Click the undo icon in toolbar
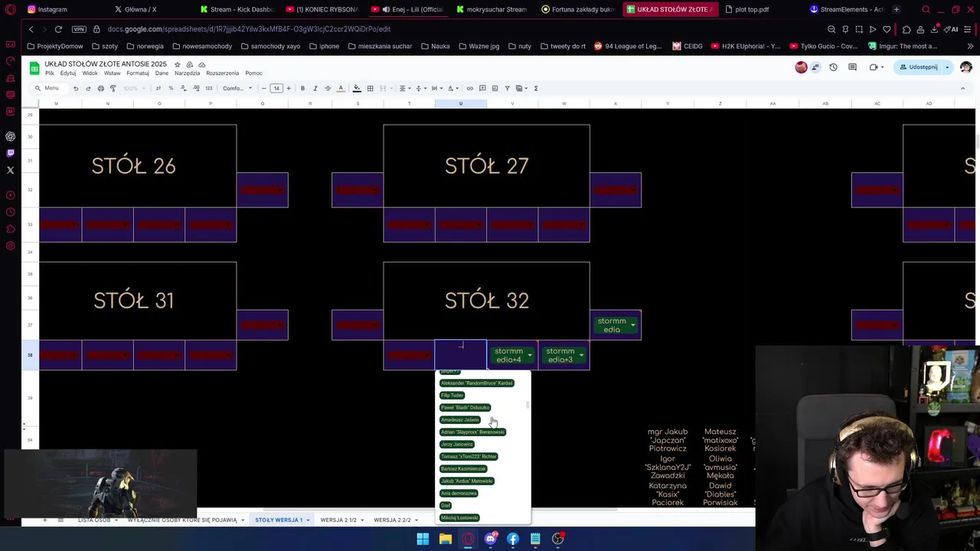 coord(76,88)
